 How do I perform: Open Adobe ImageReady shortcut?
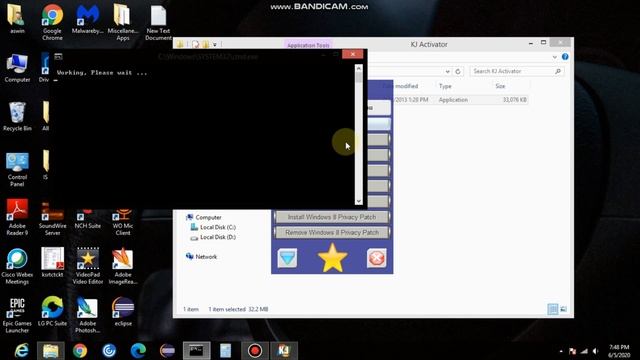(122, 266)
